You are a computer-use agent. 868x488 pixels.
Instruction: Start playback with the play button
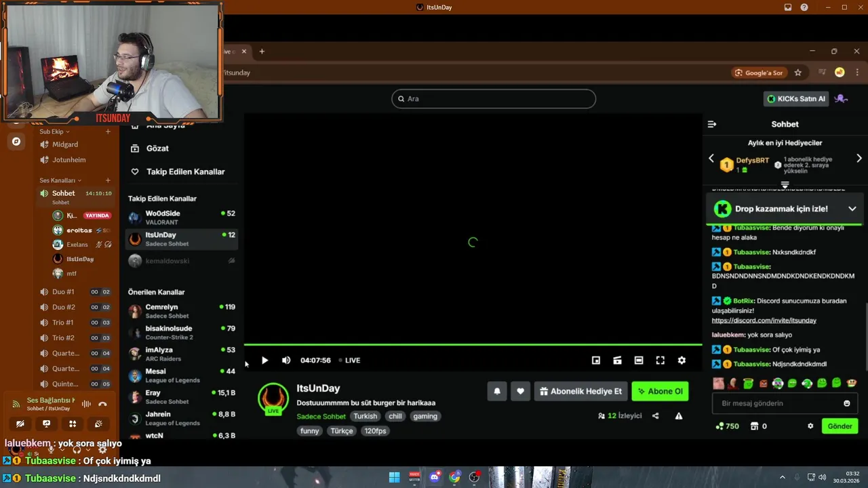(x=264, y=361)
